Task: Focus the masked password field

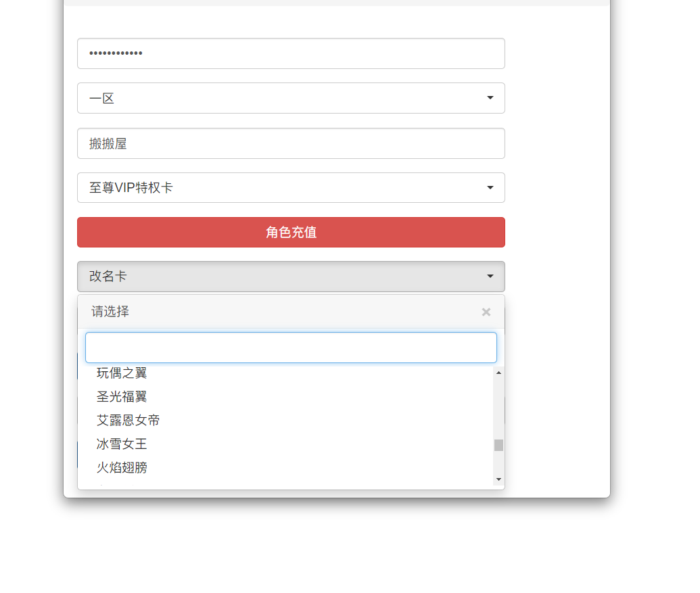Action: [291, 53]
